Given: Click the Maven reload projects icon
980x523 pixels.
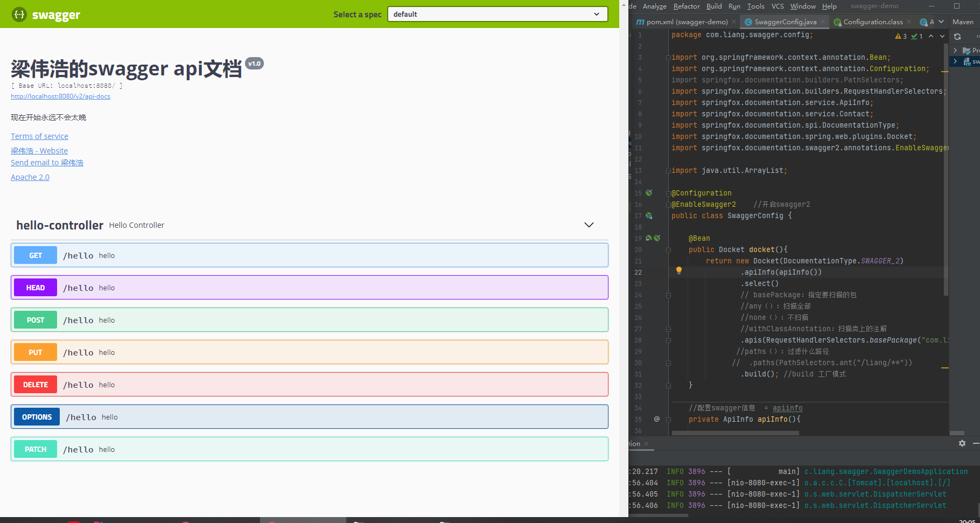Looking at the screenshot, I should (x=957, y=37).
